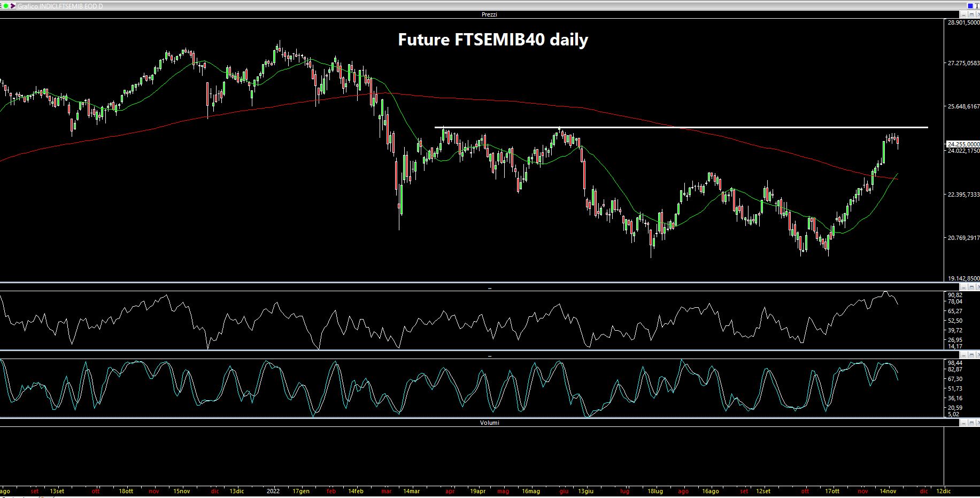Click the 2022 year marker on time axis
This screenshot has width=980, height=498.
(x=273, y=491)
